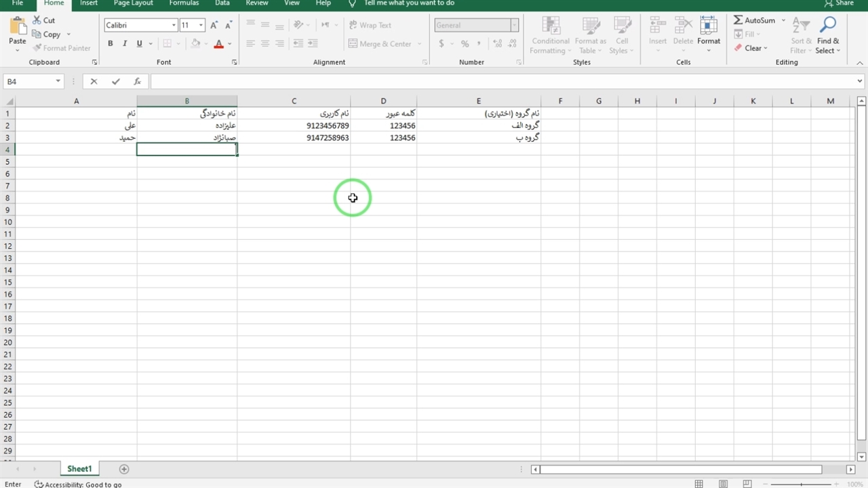Select cell C2 containing 9123456789
Image resolution: width=868 pixels, height=488 pixels.
pyautogui.click(x=294, y=126)
